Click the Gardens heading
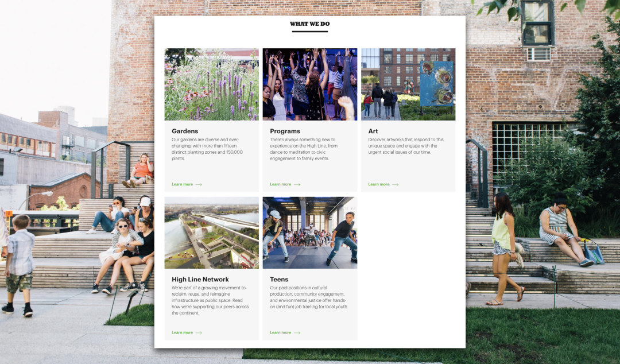Image resolution: width=620 pixels, height=364 pixels. (185, 131)
